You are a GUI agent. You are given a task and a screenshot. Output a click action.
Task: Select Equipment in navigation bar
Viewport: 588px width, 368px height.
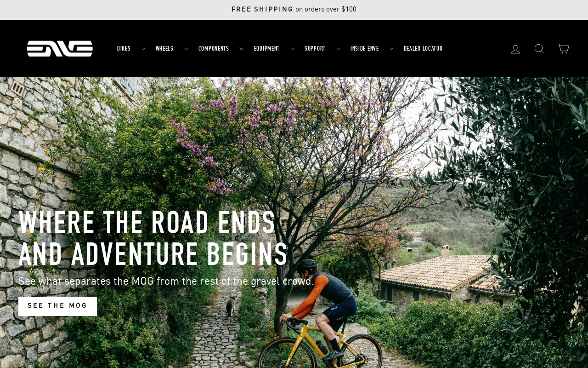(266, 49)
